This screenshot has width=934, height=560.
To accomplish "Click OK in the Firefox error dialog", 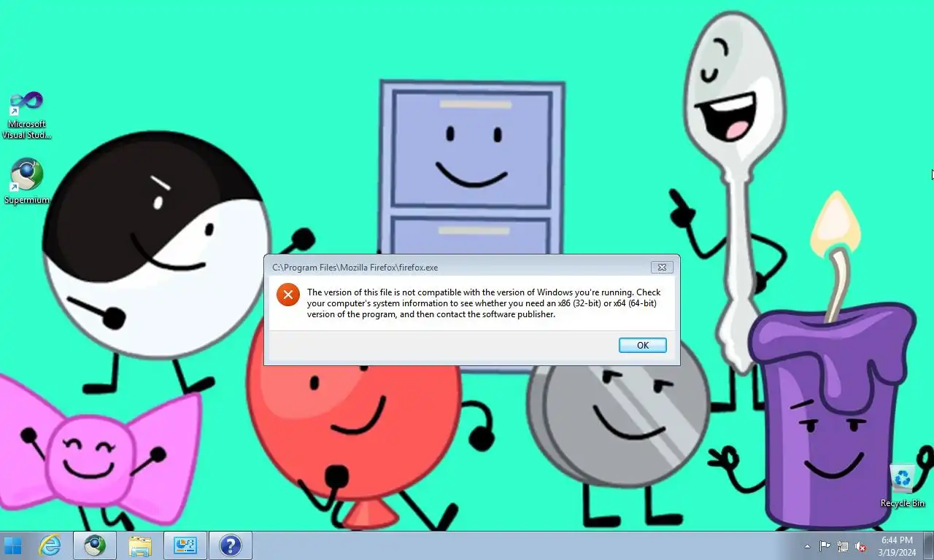I will [x=642, y=346].
